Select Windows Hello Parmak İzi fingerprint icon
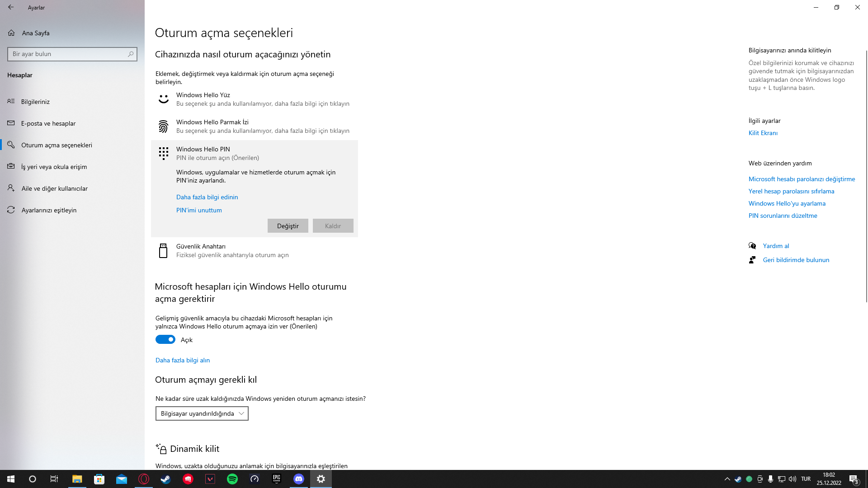Viewport: 868px width, 488px height. coord(163,127)
